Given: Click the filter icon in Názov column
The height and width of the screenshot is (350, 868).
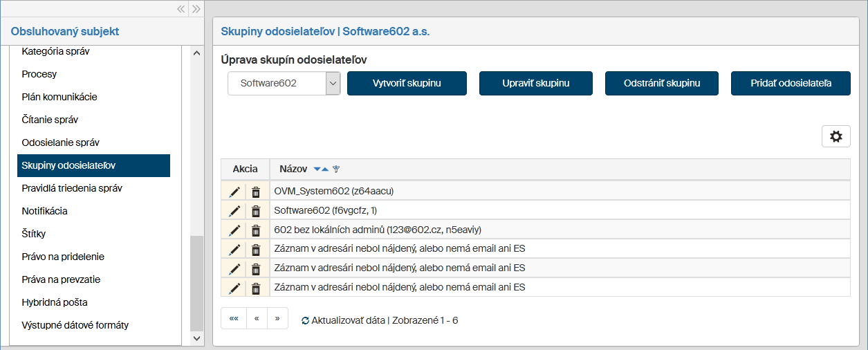Looking at the screenshot, I should (336, 169).
